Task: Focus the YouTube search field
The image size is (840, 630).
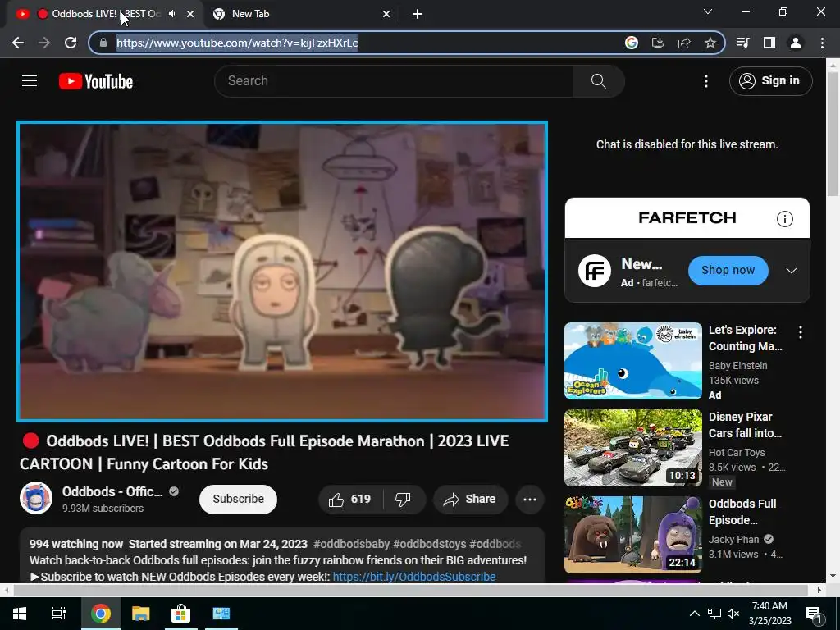Action: [394, 81]
